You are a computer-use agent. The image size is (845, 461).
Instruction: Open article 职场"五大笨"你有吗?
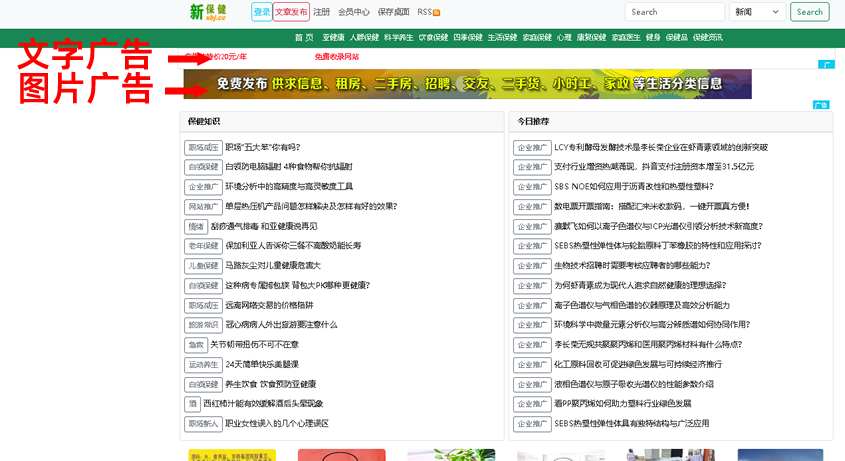(263, 147)
